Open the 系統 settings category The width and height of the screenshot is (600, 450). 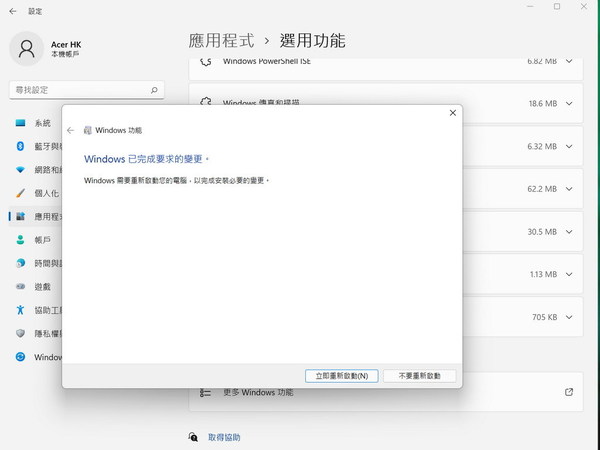coord(34,123)
